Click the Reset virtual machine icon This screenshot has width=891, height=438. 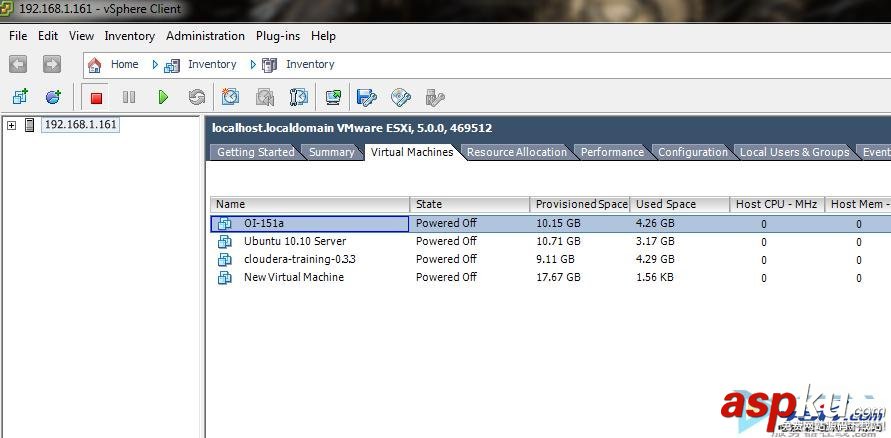[197, 98]
